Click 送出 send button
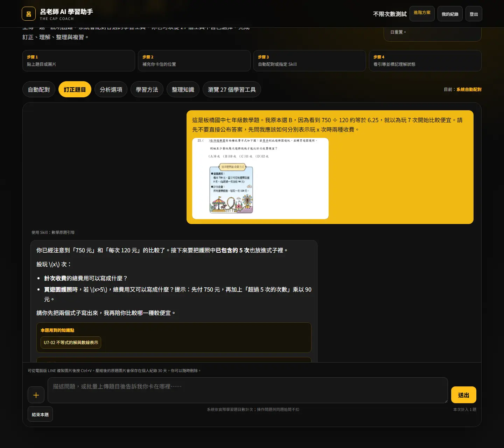 tap(464, 395)
